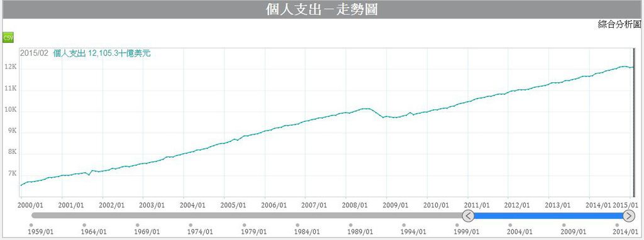Click the 2013/01 x-axis label
Image resolution: width=644 pixels, height=240 pixels.
557,205
